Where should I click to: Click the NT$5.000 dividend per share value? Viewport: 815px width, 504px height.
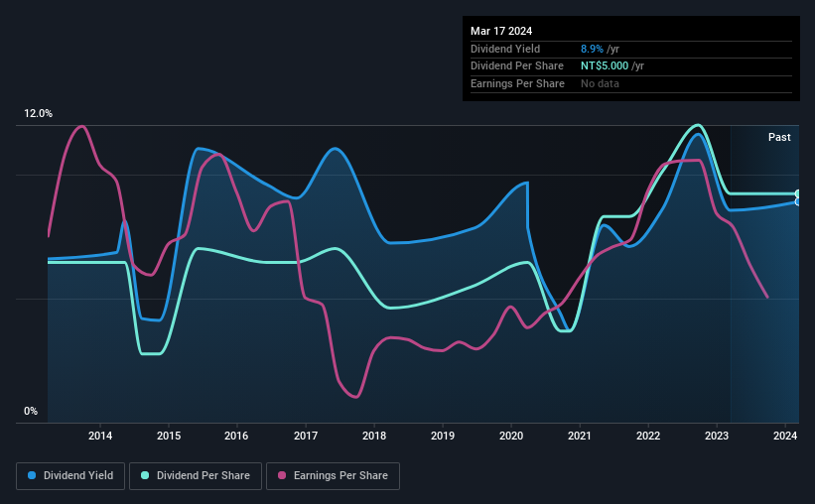pos(605,66)
